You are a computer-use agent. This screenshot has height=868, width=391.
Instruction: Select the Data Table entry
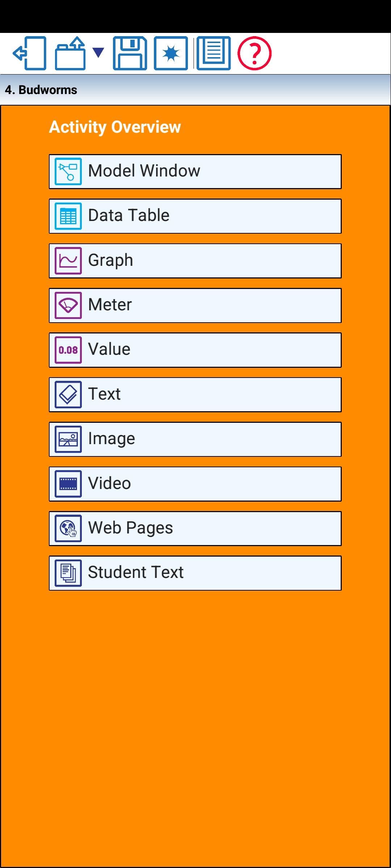pyautogui.click(x=195, y=216)
